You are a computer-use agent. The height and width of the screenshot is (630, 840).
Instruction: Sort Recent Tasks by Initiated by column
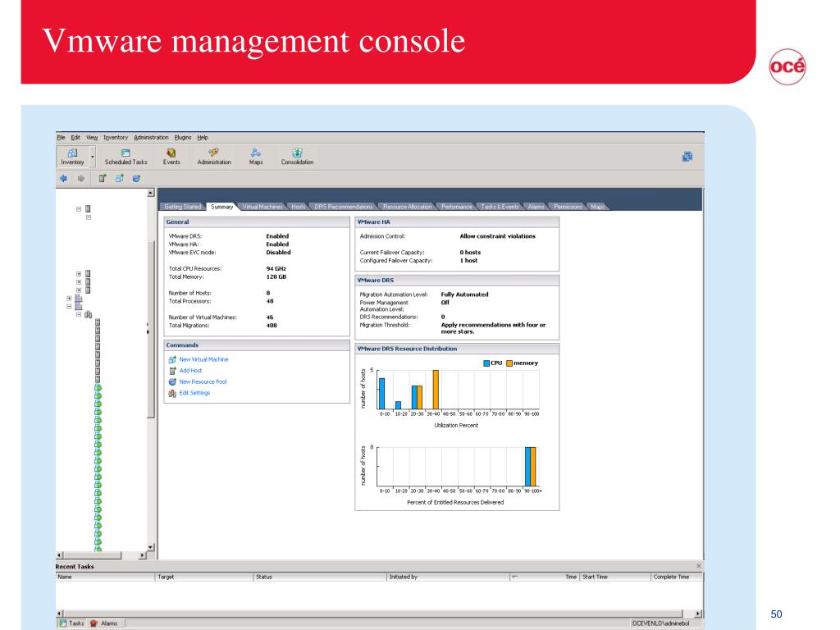(x=448, y=577)
